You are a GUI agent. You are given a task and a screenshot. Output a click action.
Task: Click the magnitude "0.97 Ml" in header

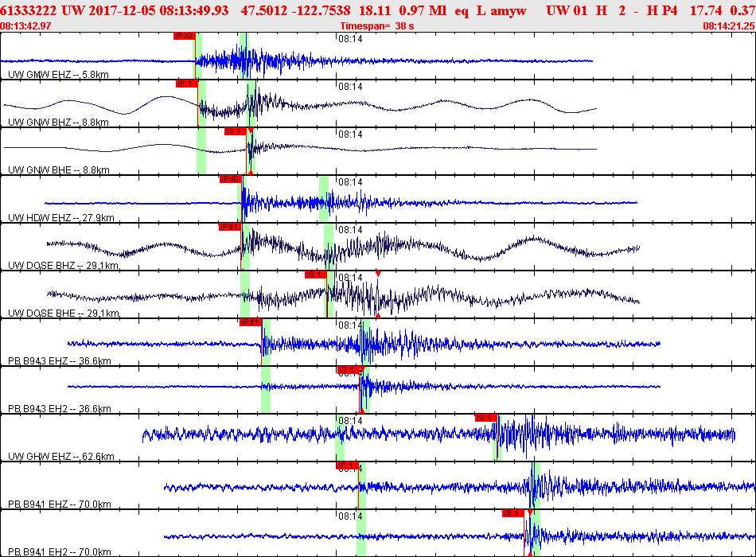pyautogui.click(x=423, y=10)
